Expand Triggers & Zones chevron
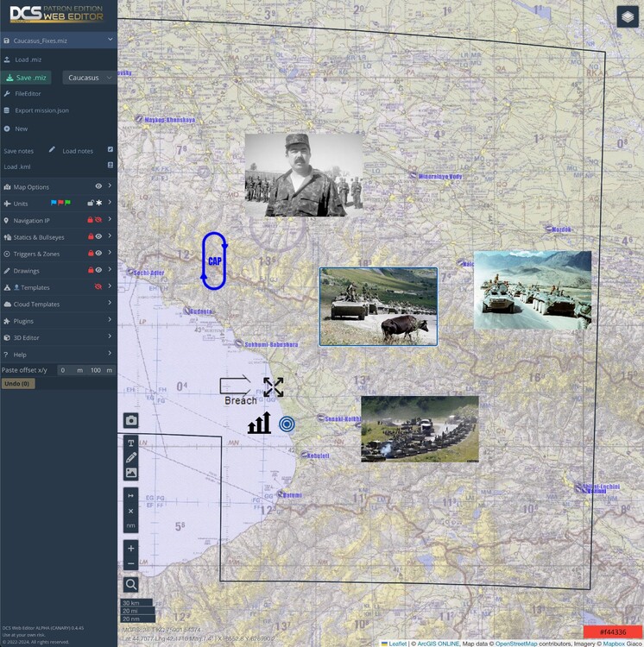Image resolution: width=644 pixels, height=647 pixels. (x=110, y=253)
